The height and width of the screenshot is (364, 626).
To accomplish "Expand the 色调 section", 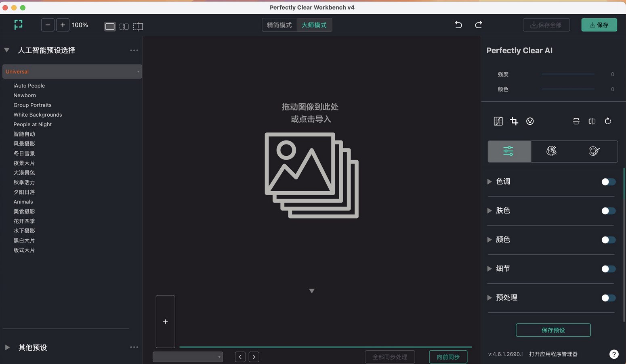I will pos(489,182).
